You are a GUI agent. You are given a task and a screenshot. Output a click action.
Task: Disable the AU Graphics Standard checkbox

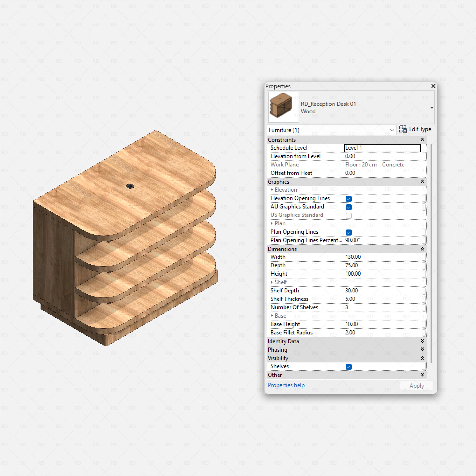(349, 207)
